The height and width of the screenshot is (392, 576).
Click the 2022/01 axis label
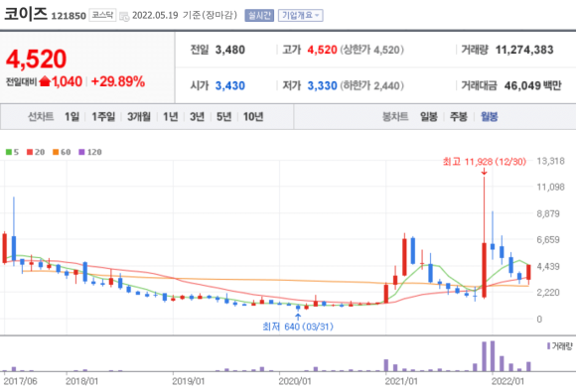(507, 381)
